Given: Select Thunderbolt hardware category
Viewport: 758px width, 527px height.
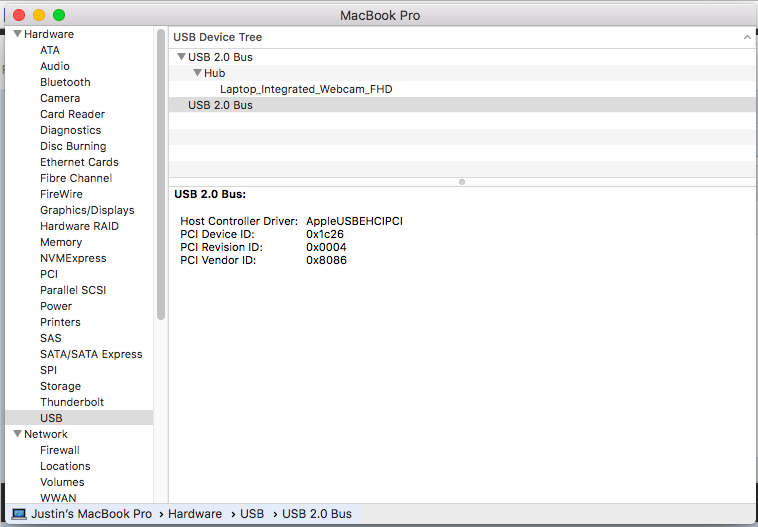Looking at the screenshot, I should [x=72, y=402].
